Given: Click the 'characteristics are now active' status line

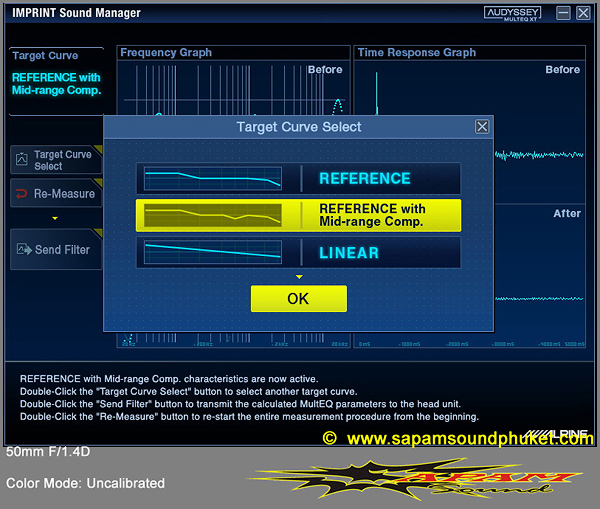Looking at the screenshot, I should point(169,379).
